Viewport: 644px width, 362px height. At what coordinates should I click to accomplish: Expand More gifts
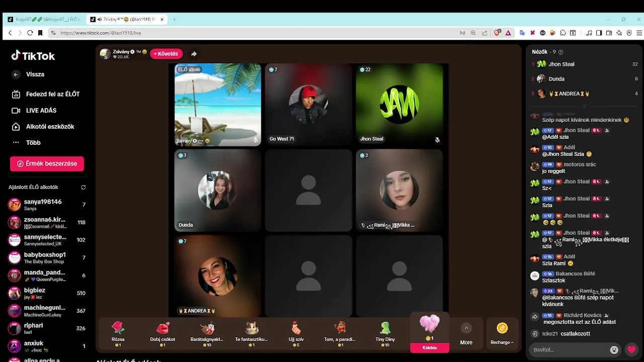point(466,334)
